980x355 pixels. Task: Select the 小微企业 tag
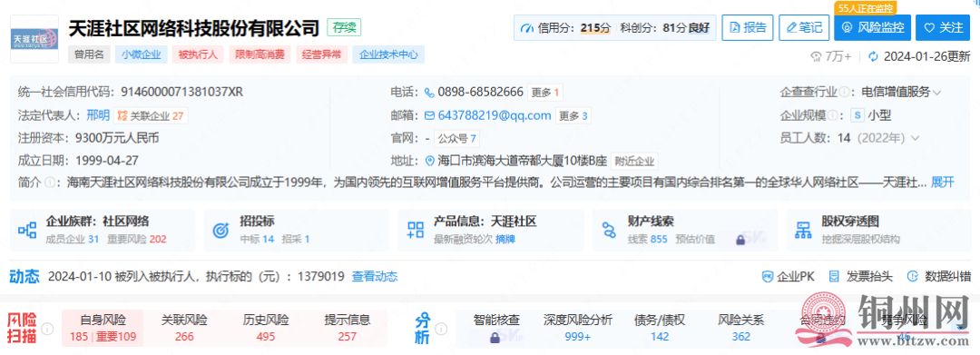pyautogui.click(x=142, y=54)
